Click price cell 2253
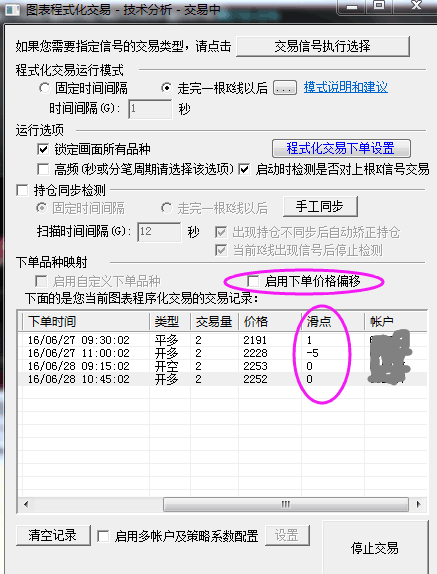Viewport: 437px width, 574px height. (255, 366)
